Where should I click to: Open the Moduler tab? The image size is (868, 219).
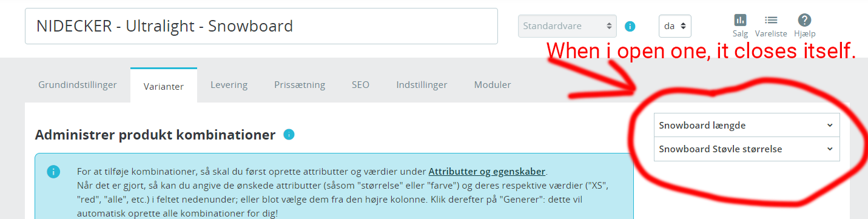(493, 85)
